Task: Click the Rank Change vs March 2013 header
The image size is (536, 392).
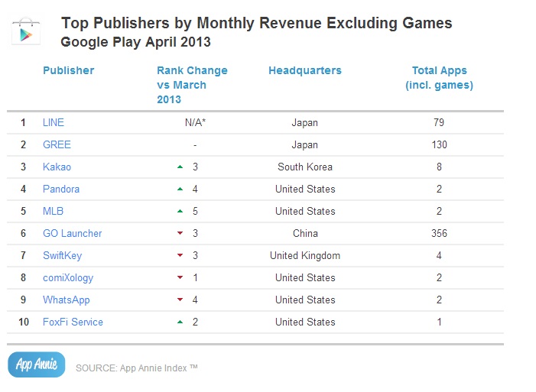Action: point(192,85)
